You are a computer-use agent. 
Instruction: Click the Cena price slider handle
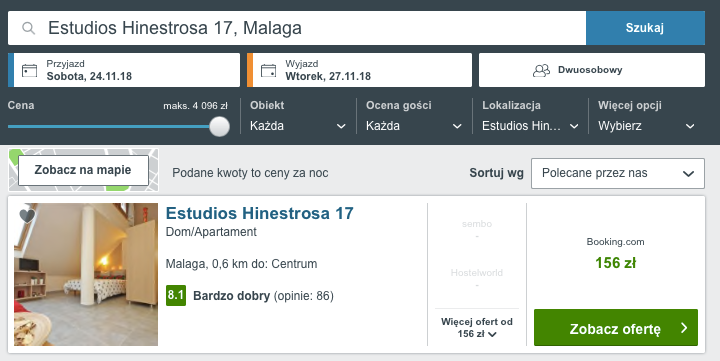219,126
